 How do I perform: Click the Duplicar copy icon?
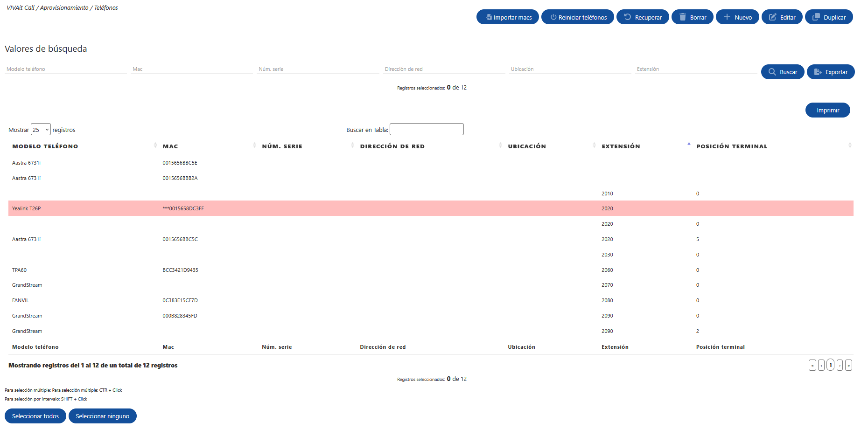click(x=816, y=17)
